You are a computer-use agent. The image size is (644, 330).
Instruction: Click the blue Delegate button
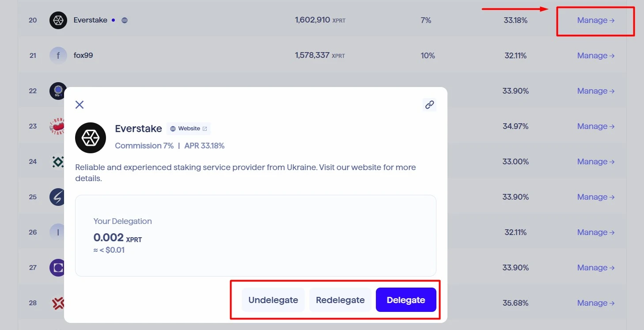point(406,300)
